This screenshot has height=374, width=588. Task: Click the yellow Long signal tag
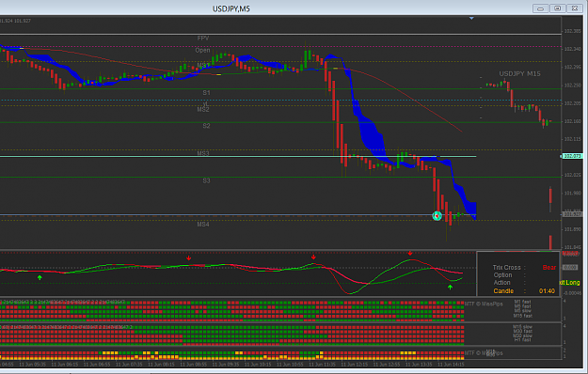pos(569,283)
